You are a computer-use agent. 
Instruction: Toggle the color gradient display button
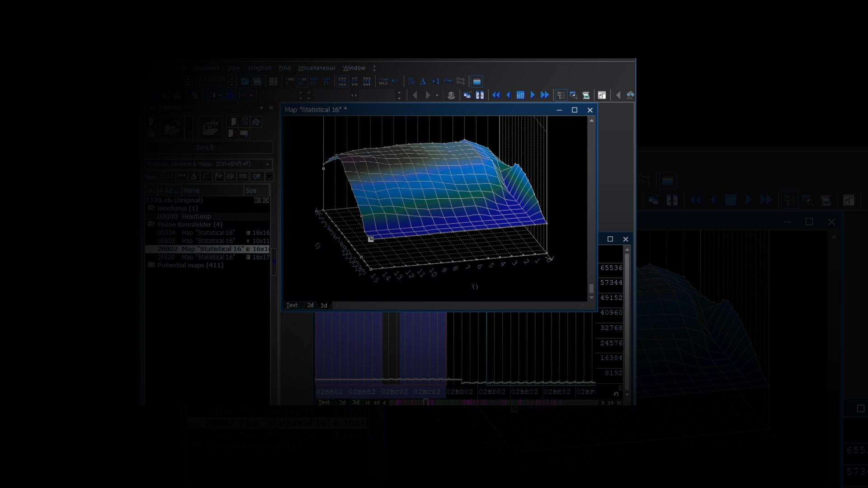click(x=476, y=82)
